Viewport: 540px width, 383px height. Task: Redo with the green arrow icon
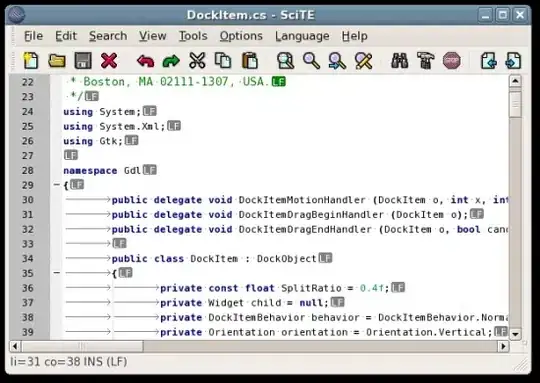coord(171,61)
